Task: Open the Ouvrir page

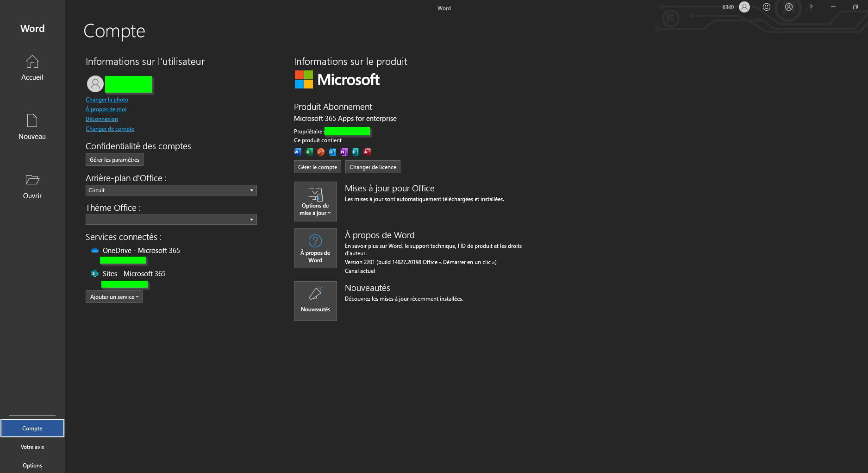Action: [x=32, y=186]
